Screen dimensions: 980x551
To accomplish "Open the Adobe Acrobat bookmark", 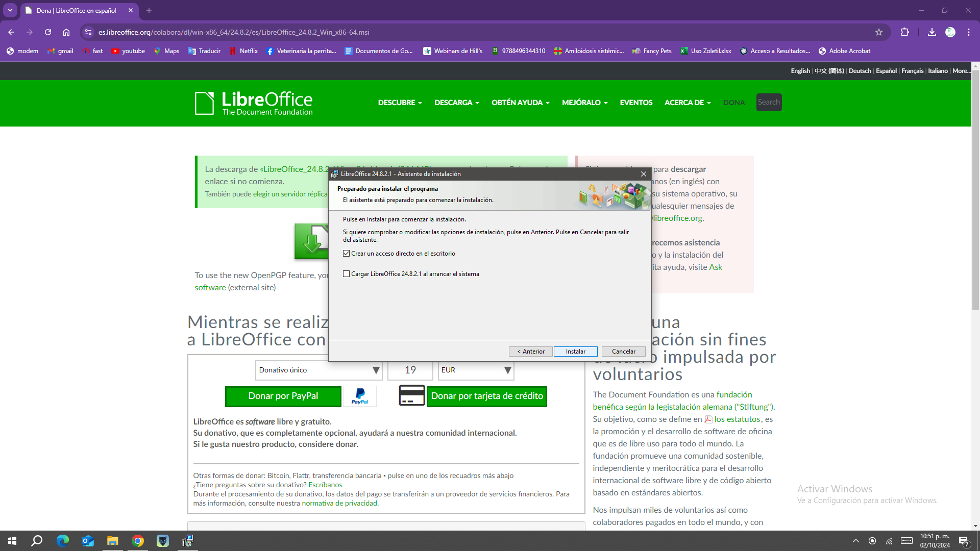I will click(844, 51).
